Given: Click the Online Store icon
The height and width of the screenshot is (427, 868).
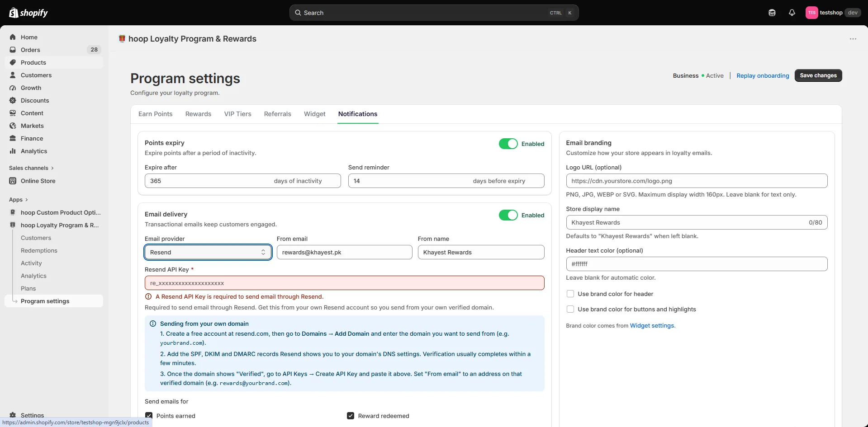Looking at the screenshot, I should click(13, 181).
